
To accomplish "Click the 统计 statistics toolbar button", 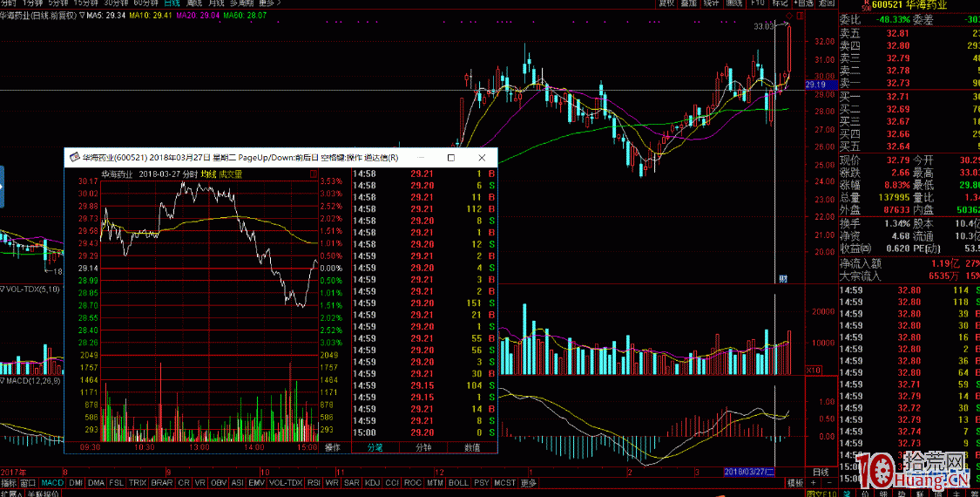I will pos(711,3).
